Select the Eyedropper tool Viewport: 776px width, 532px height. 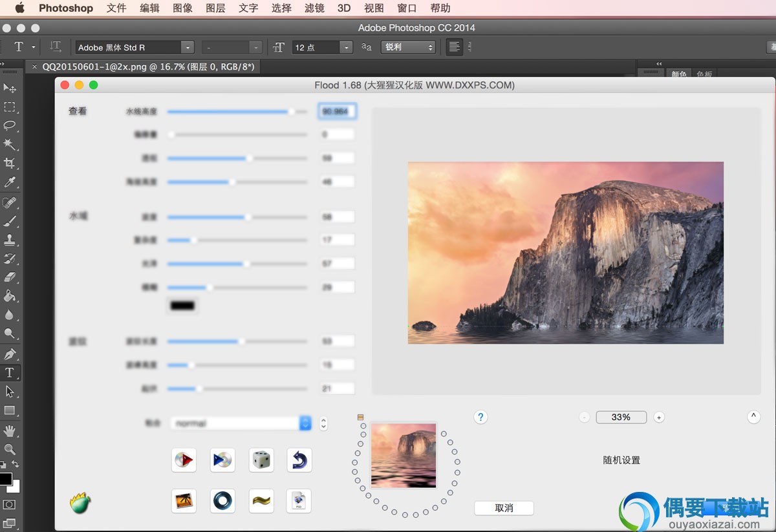(10, 183)
